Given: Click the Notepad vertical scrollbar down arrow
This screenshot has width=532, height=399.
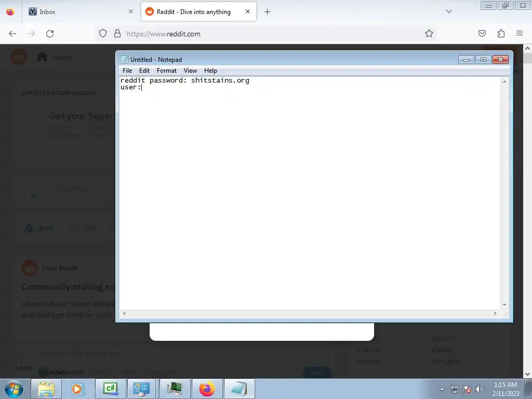Looking at the screenshot, I should click(x=504, y=304).
